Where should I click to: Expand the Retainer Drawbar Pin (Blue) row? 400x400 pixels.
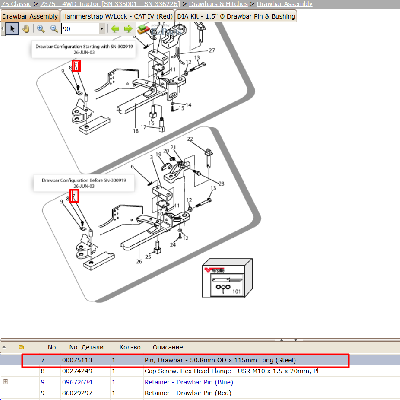coord(5,381)
